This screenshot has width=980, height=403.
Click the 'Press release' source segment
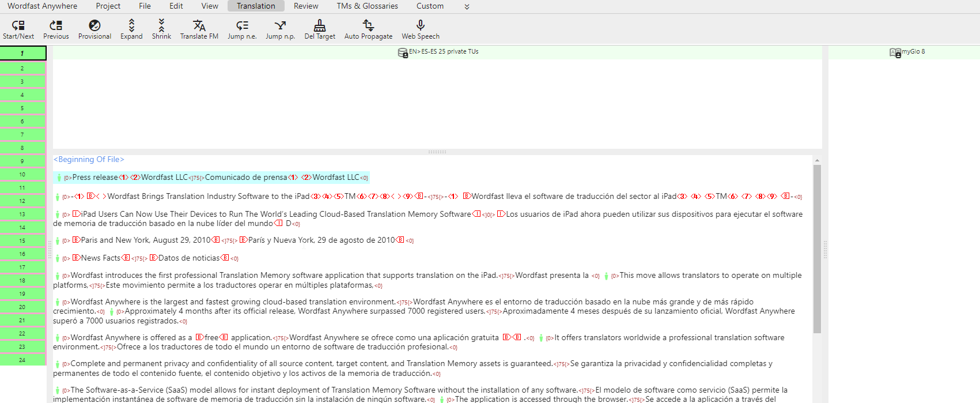click(x=95, y=177)
